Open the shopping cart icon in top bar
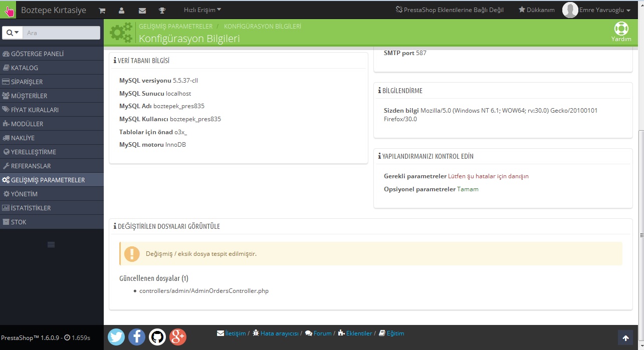The image size is (644, 350). click(102, 10)
